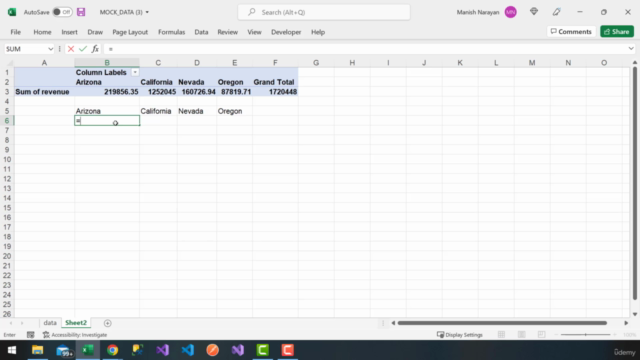Viewport: 640px width, 360px height.
Task: Click the scroll left arrow
Action: [393, 323]
